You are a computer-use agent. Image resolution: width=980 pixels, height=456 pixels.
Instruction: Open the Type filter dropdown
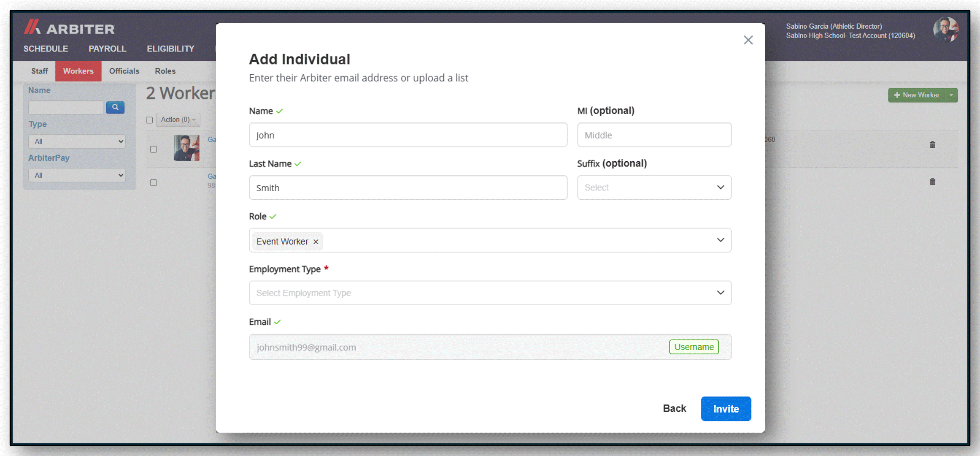point(77,141)
